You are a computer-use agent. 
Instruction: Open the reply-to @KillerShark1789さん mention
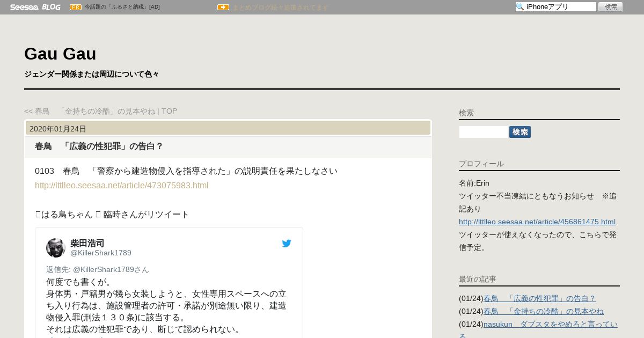(111, 269)
